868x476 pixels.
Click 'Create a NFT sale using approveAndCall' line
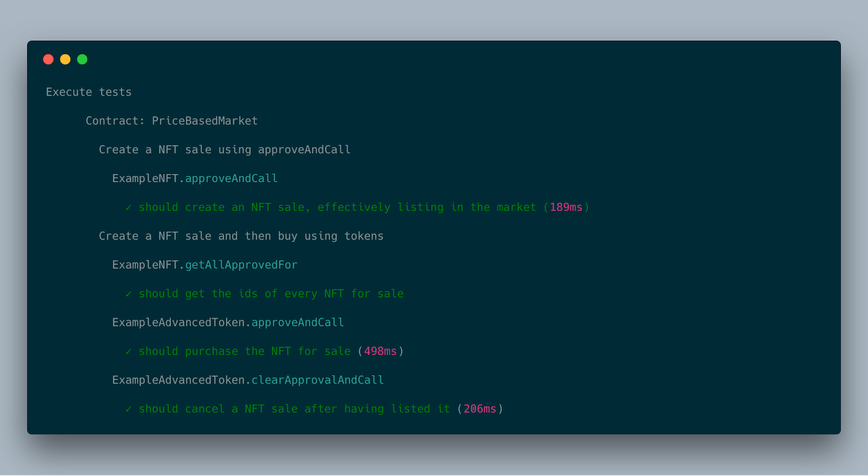pos(225,150)
